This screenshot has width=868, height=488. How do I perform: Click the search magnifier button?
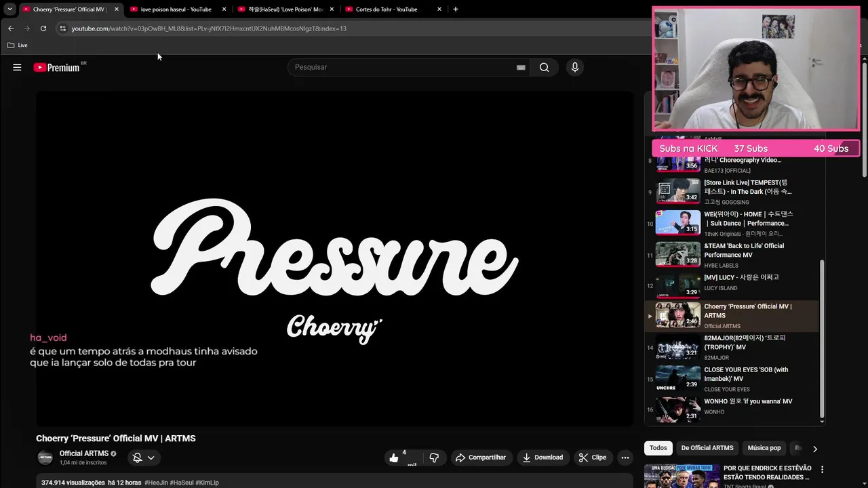coord(544,67)
